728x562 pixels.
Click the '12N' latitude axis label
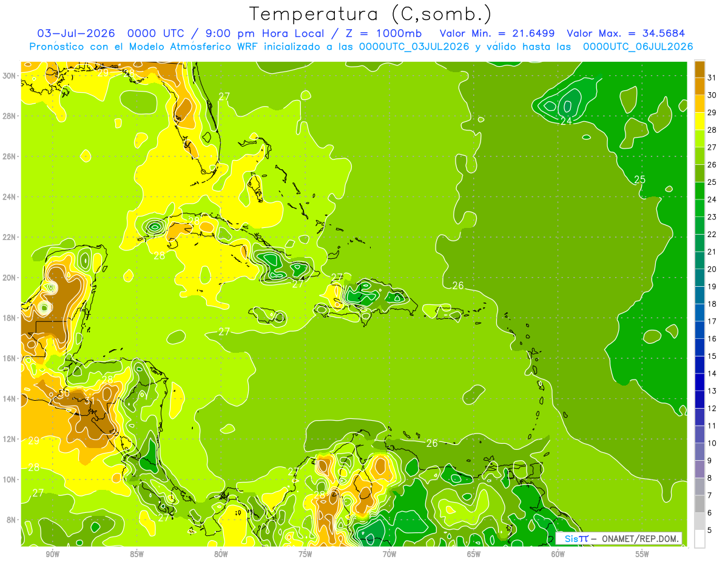point(10,439)
